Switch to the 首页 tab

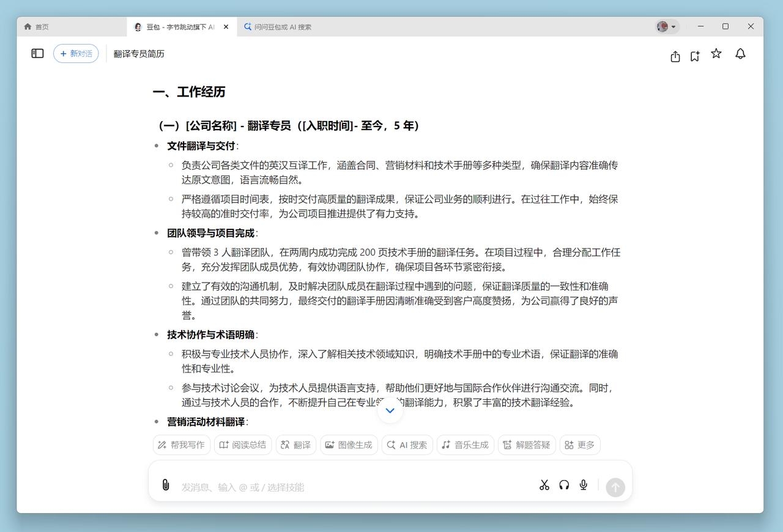pos(37,27)
